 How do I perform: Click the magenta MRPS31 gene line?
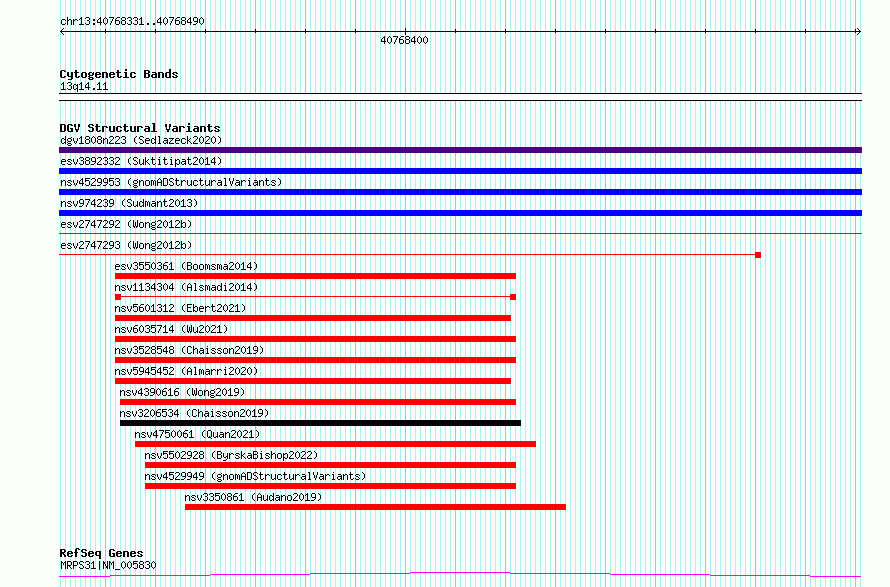pyautogui.click(x=460, y=575)
